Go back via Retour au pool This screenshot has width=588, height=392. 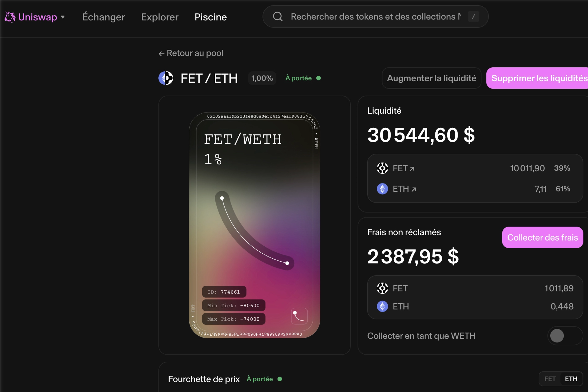191,53
